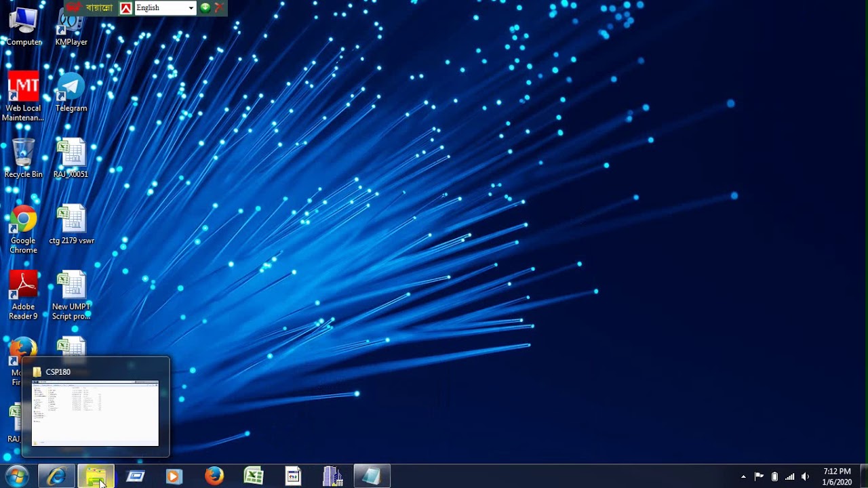Select the Web Local Maintenance (LMT) shortcut
Viewport: 868px width, 488px height.
(x=23, y=96)
